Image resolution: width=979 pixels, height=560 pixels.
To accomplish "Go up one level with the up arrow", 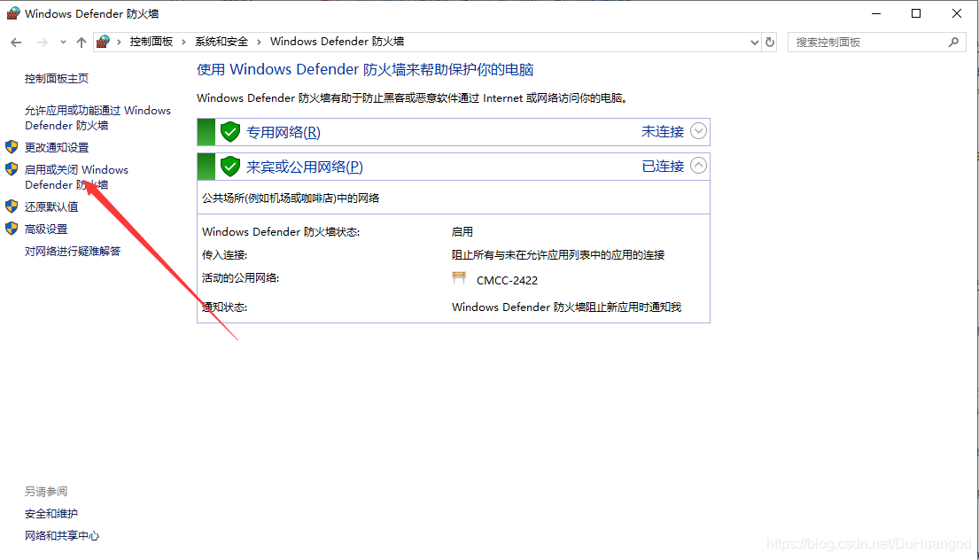I will coord(82,43).
